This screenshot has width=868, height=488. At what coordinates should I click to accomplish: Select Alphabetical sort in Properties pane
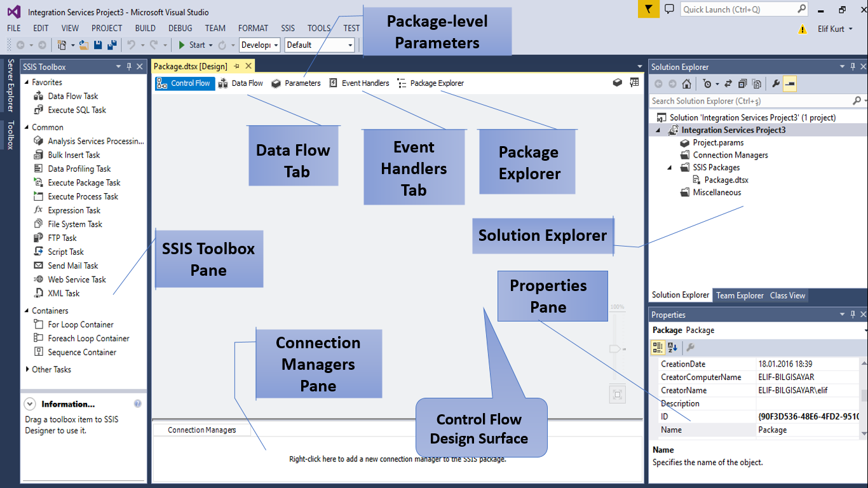(x=672, y=348)
